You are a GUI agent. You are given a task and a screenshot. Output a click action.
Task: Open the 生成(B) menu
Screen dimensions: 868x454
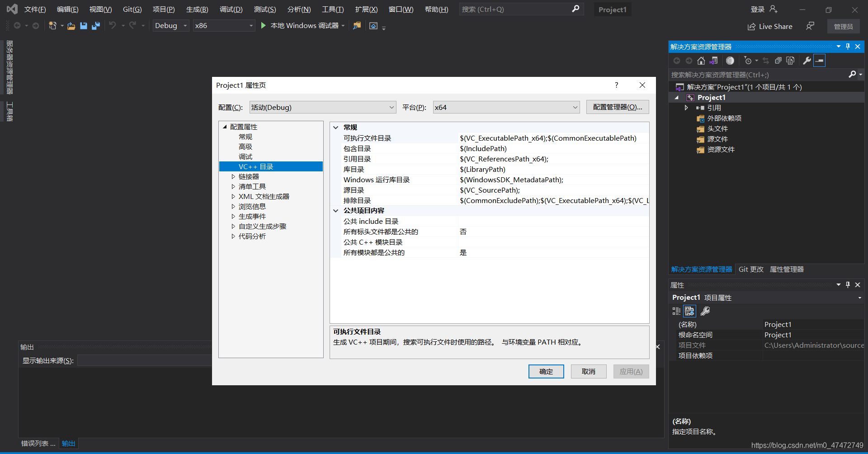(x=197, y=9)
